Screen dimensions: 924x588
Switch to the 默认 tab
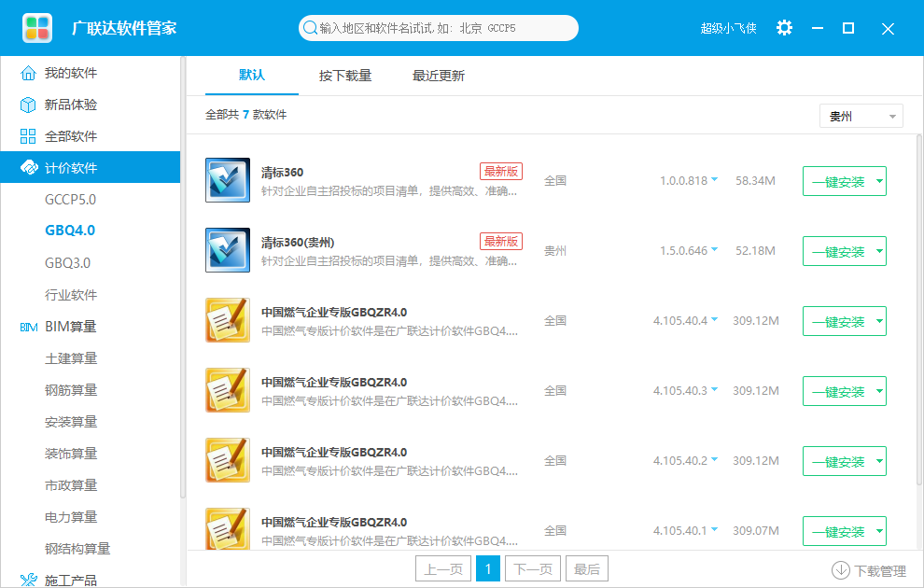pyautogui.click(x=252, y=76)
